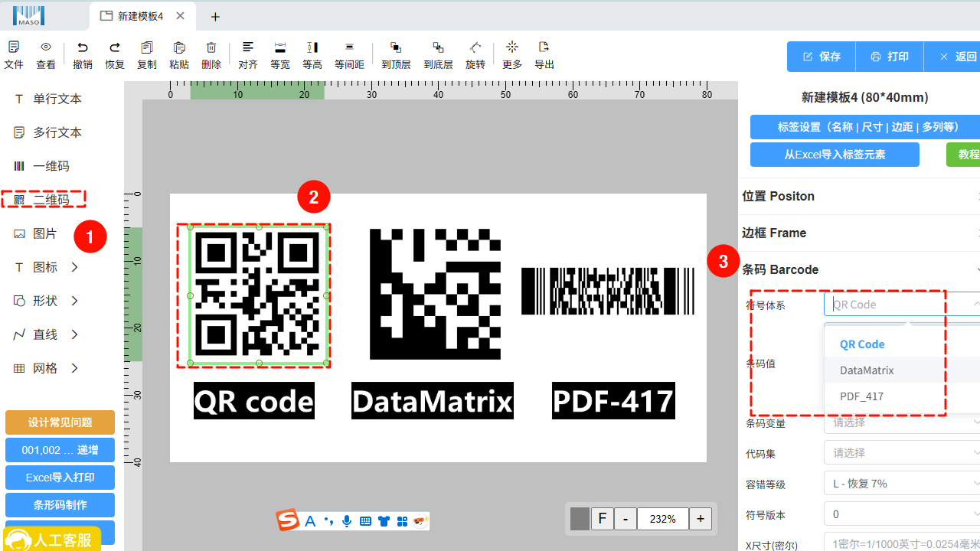Viewport: 980px width, 551px height.
Task: Open 标签设置 label settings
Action: point(865,127)
